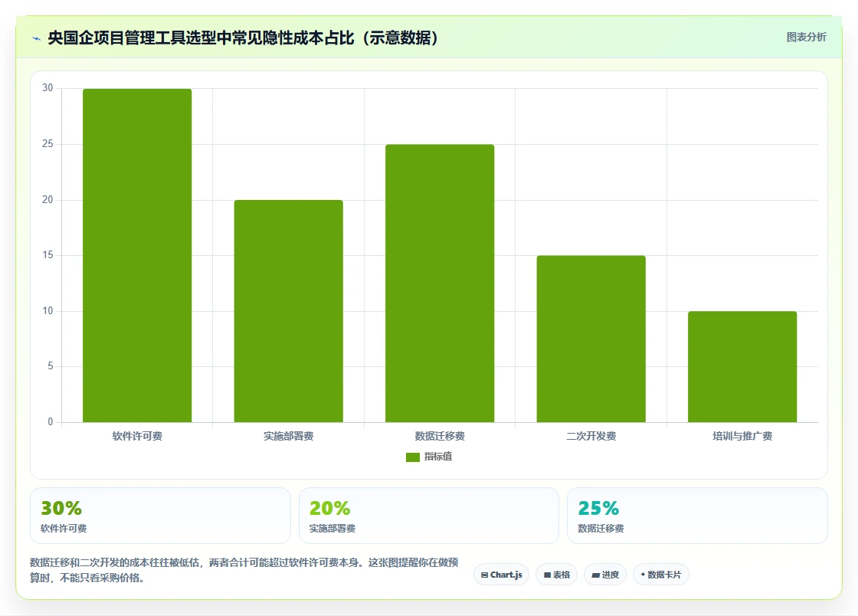Click the description paragraph starting 数据迁移和二次开发
The image size is (858, 616).
(244, 570)
